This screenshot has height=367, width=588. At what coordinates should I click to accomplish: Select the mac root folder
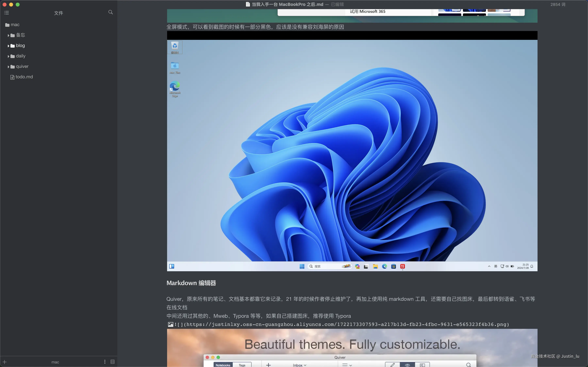pos(15,25)
